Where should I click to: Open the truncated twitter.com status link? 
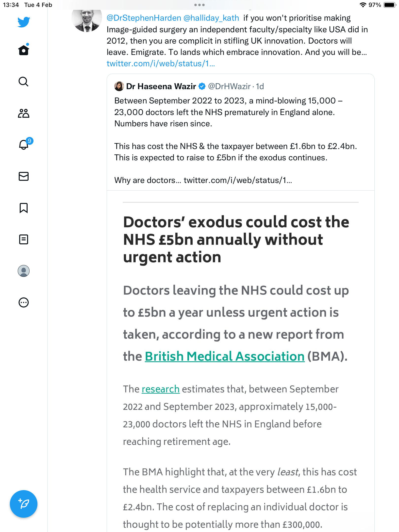click(161, 64)
